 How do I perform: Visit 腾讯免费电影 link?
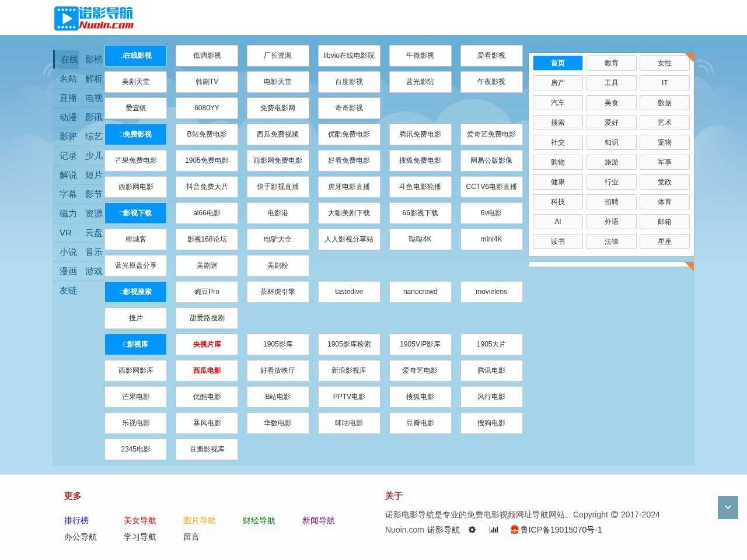pos(420,134)
